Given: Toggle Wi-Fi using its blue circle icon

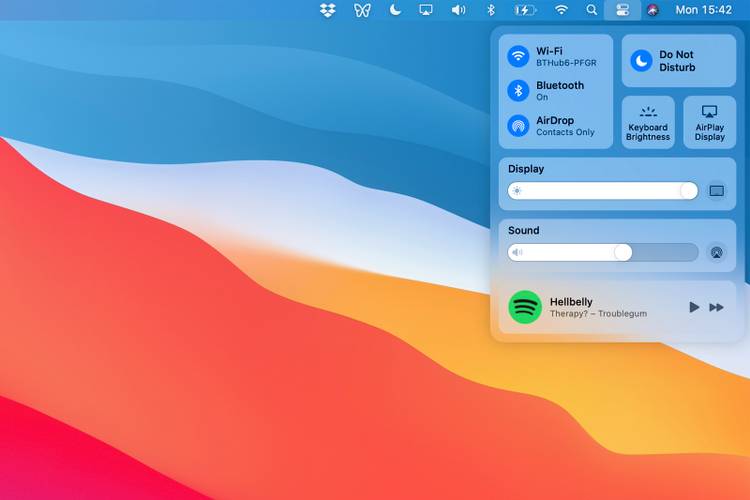Looking at the screenshot, I should (518, 56).
